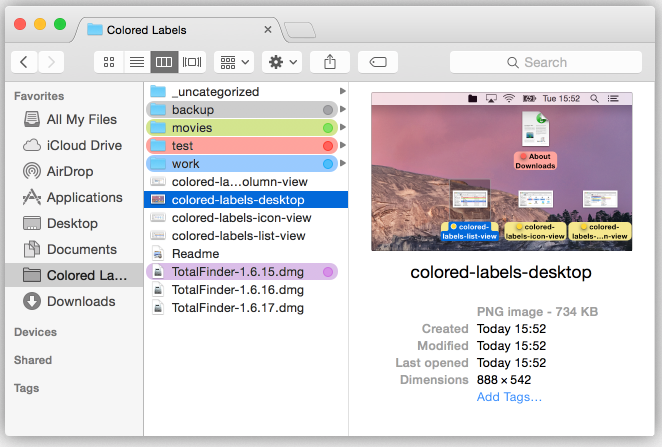
Task: Select the _uncategorized folder
Action: 246,92
